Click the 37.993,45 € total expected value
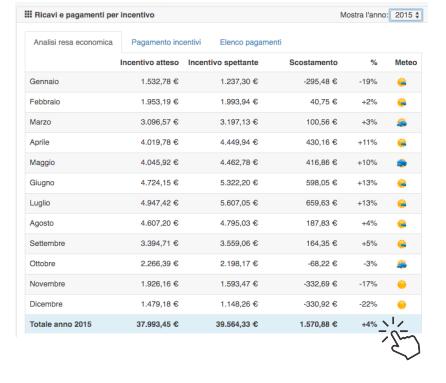Image resolution: width=446 pixels, height=383 pixels. [x=157, y=324]
